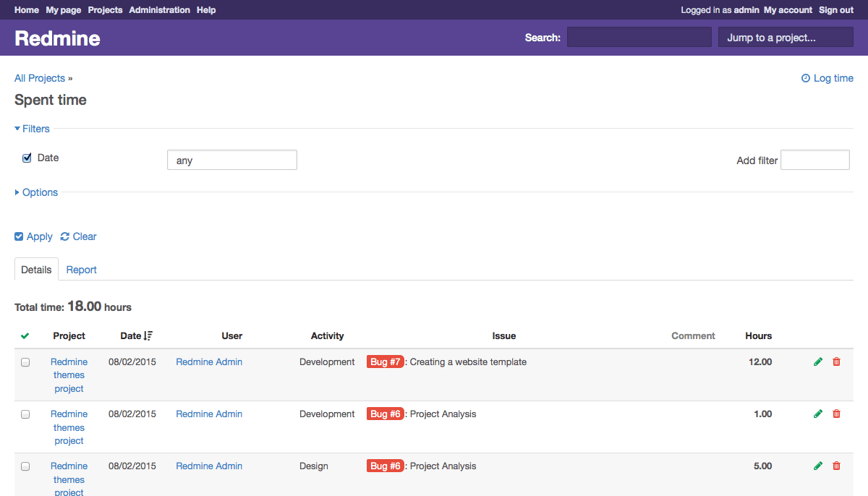The image size is (868, 496).
Task: Click the green check-all icon in table header
Action: tap(25, 335)
